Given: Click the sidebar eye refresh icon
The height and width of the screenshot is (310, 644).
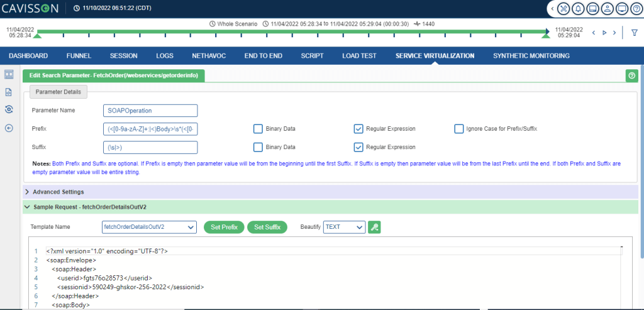Looking at the screenshot, I should (9, 109).
